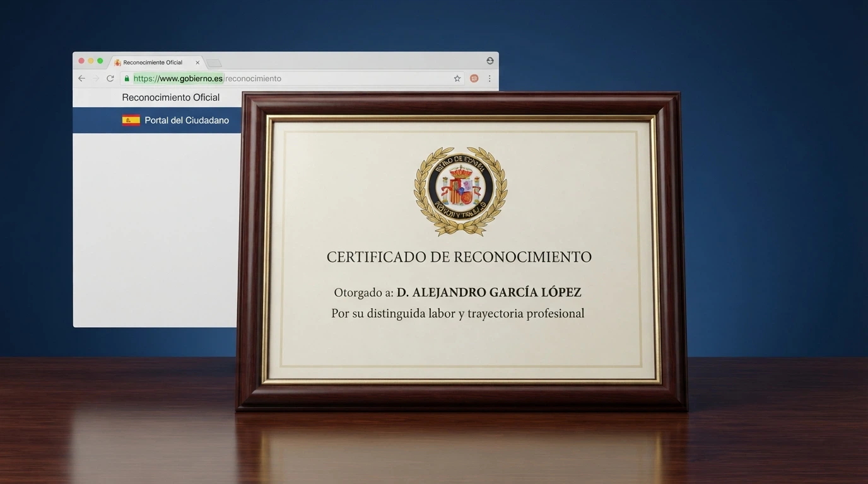Screen dimensions: 868x484
Task: Click the green padlock security icon
Action: point(127,79)
